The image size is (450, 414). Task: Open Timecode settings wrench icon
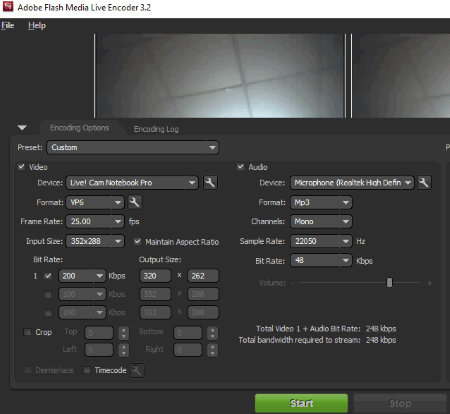coord(137,370)
